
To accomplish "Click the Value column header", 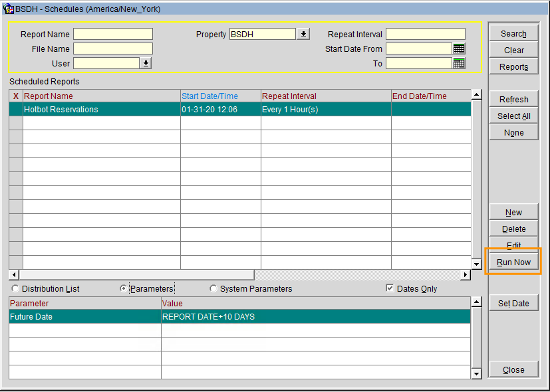I will point(316,304).
